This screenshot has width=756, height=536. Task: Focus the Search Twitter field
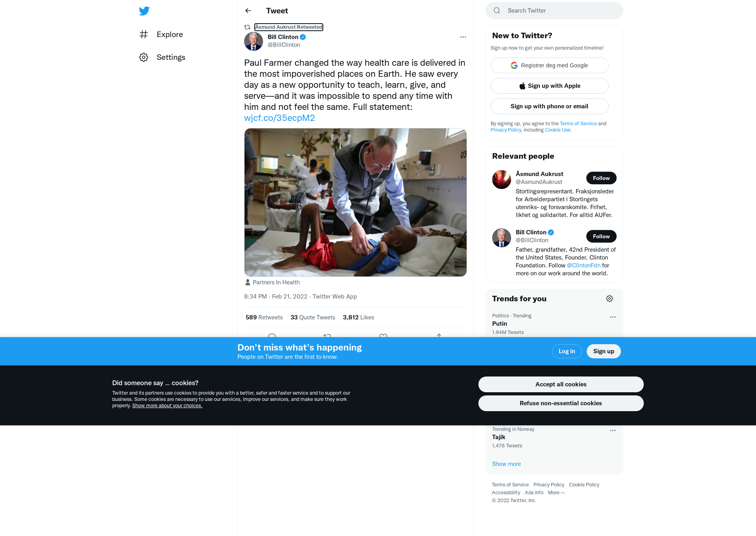tap(554, 11)
